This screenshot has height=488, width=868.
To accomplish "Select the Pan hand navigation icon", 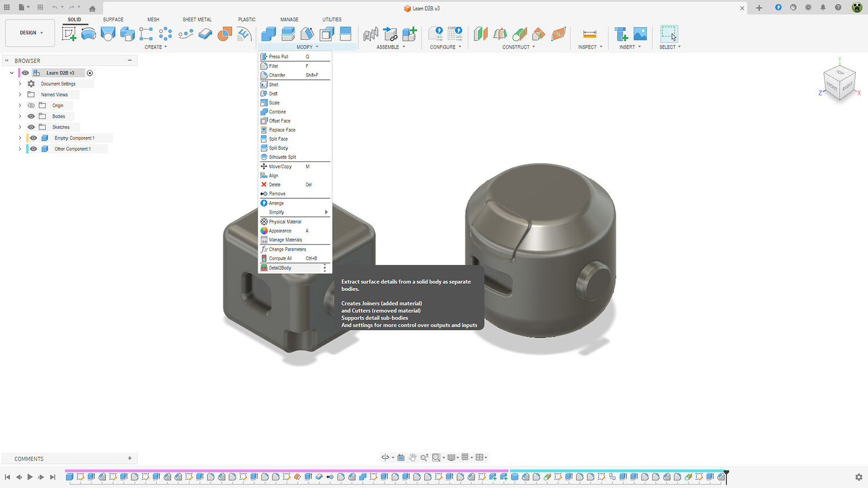I will 413,457.
